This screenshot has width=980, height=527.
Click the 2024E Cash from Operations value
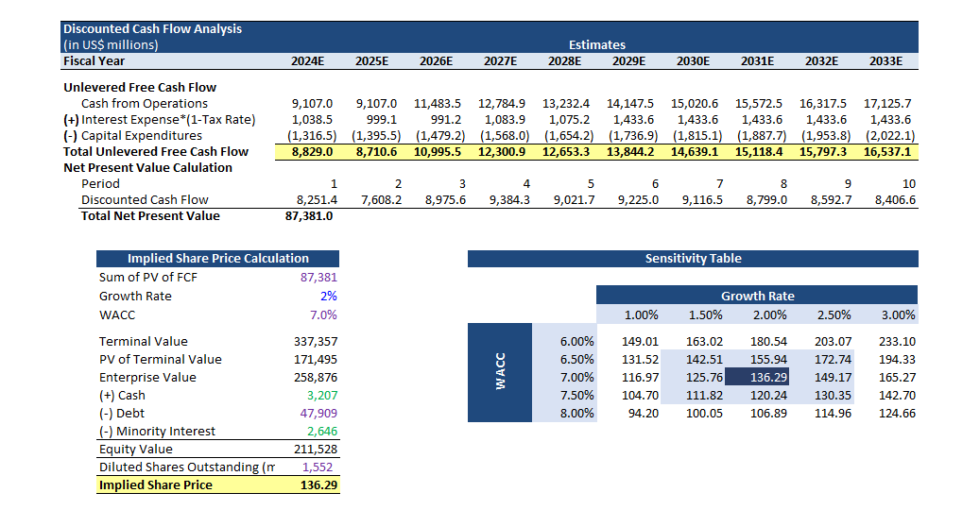click(x=313, y=104)
